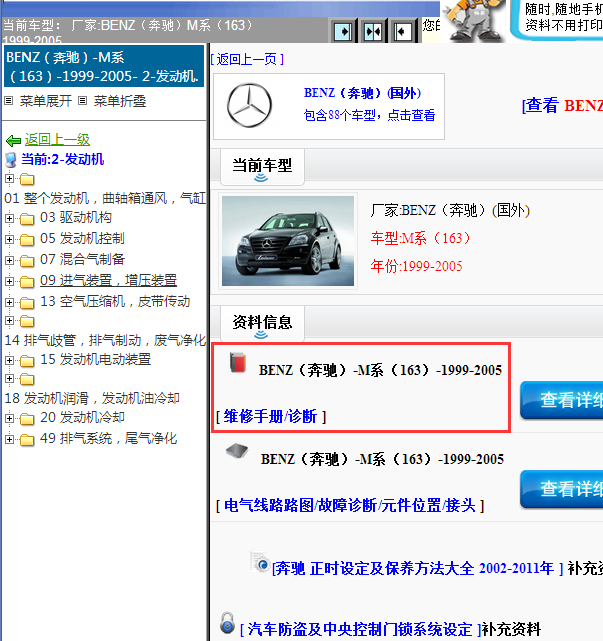Select 18 发动机润滑，发动机油冷却 item

coord(92,398)
